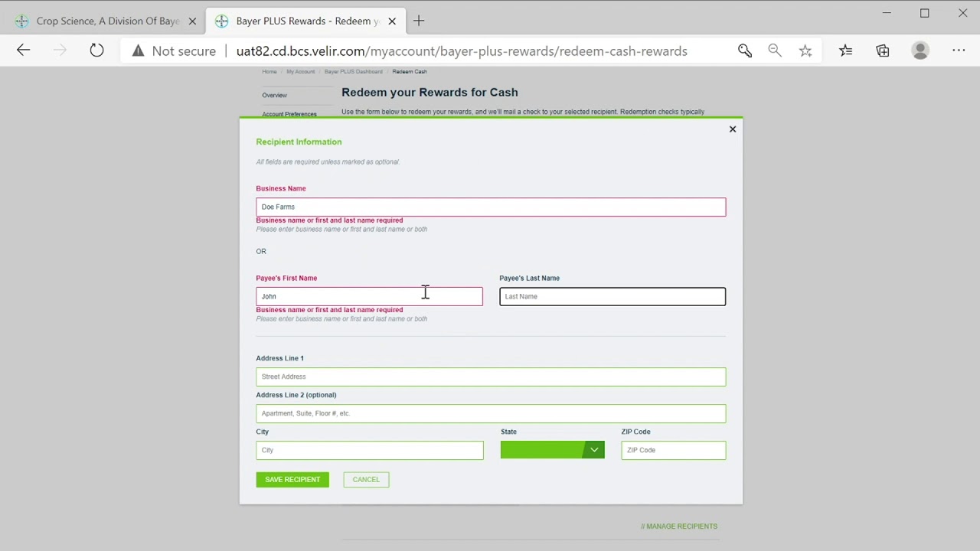The width and height of the screenshot is (980, 551).
Task: Reload the page with the refresh icon
Action: tap(96, 51)
